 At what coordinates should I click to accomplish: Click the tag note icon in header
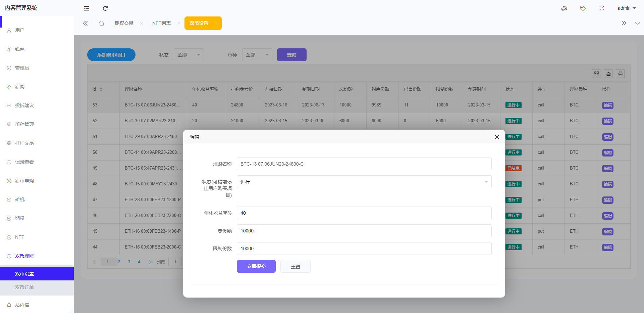pyautogui.click(x=583, y=8)
